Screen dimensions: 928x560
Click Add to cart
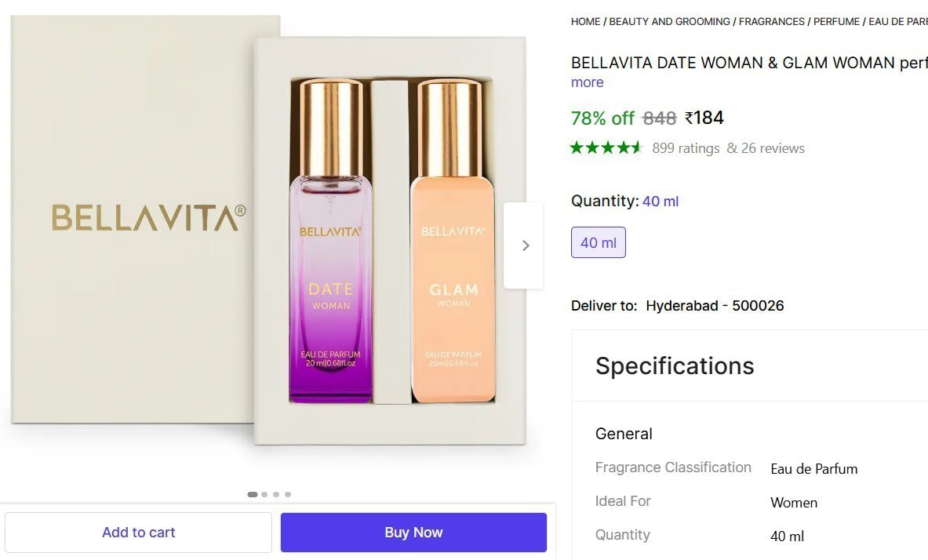point(138,532)
